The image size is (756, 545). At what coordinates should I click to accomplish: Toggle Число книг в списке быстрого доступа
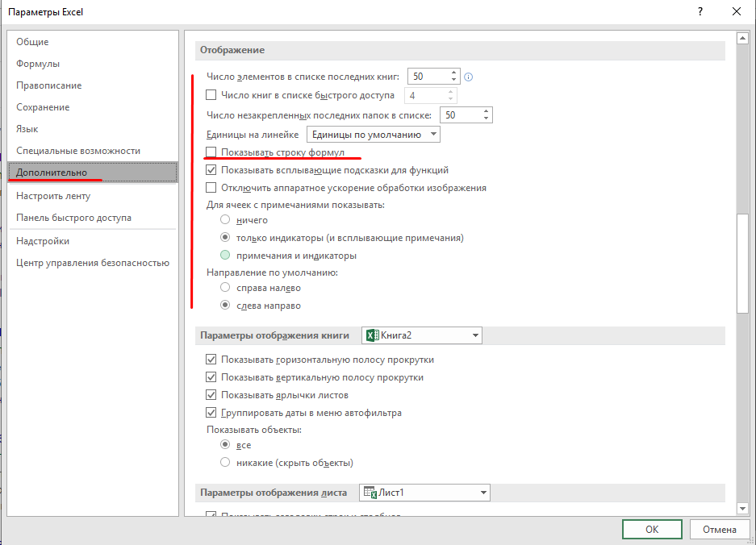pos(211,95)
